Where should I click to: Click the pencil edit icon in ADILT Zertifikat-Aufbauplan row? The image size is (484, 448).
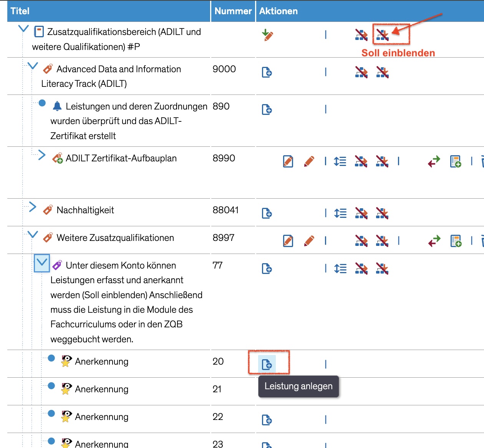click(x=309, y=161)
